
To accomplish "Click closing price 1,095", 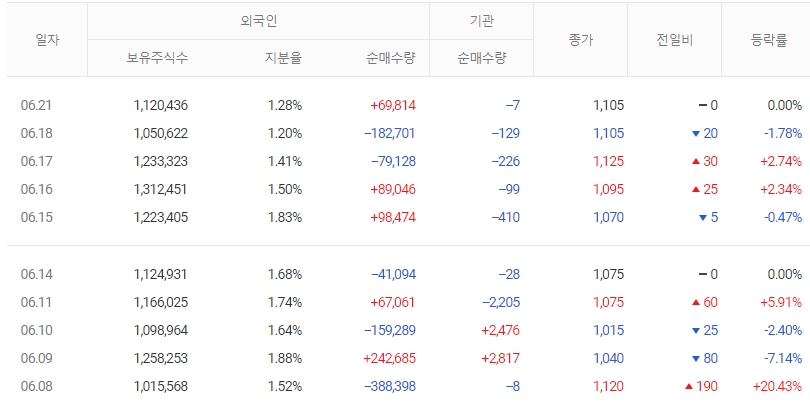I will click(609, 190).
